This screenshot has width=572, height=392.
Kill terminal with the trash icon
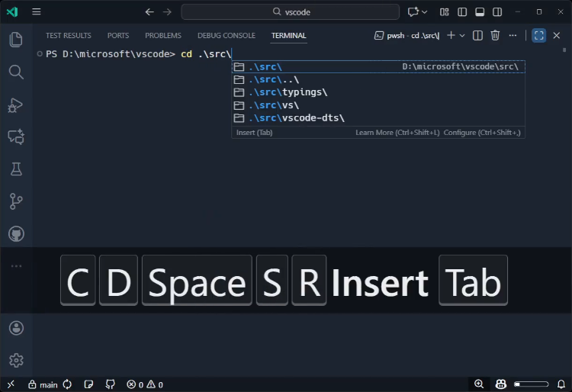[495, 35]
